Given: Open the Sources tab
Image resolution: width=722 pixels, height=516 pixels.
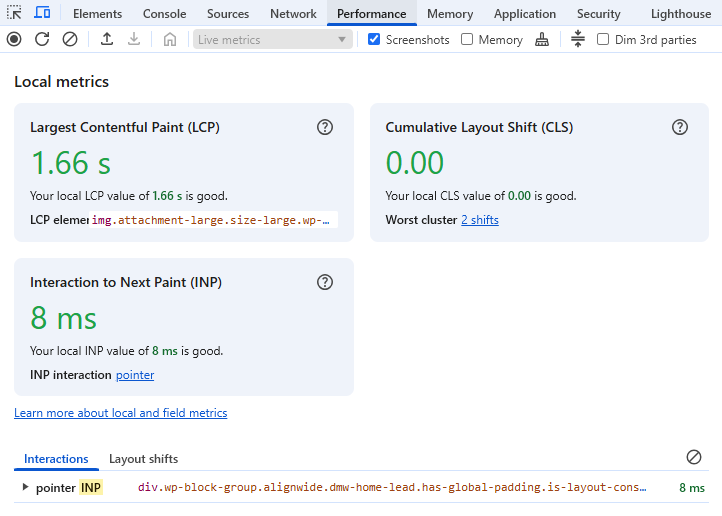Looking at the screenshot, I should [x=228, y=14].
